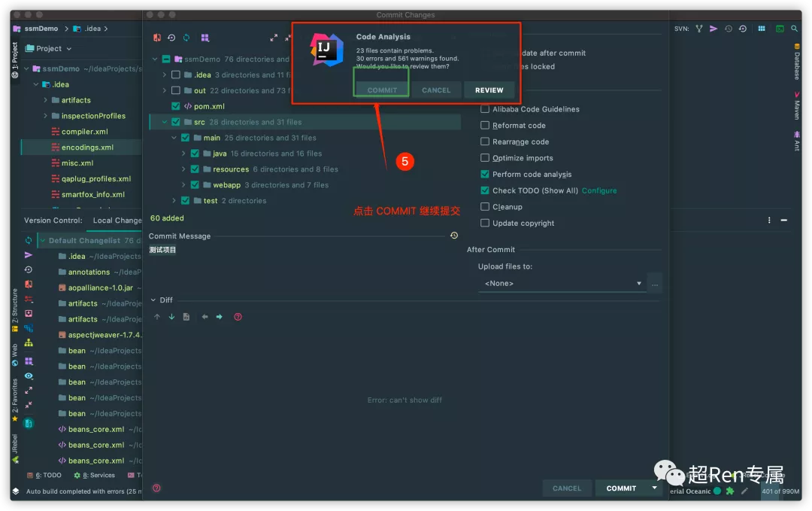The width and height of the screenshot is (812, 511).
Task: Enable Alibaba Code Guidelines checkbox
Action: 485,109
